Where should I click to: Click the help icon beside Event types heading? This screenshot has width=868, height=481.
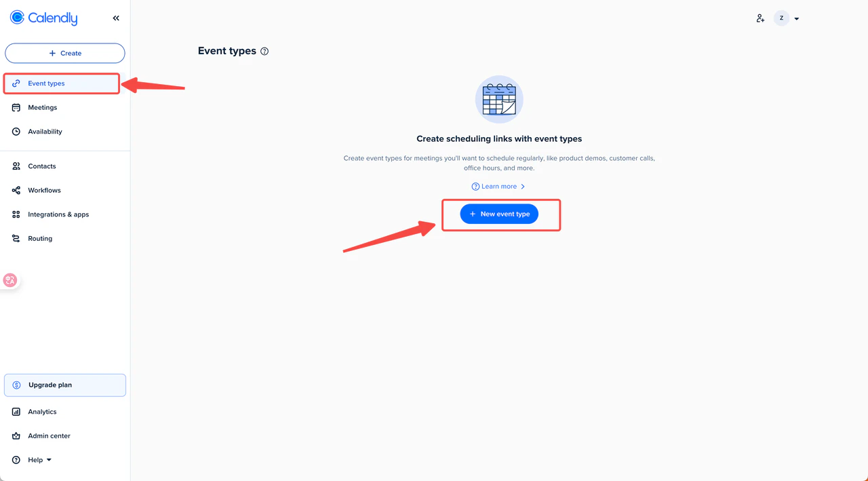(264, 52)
